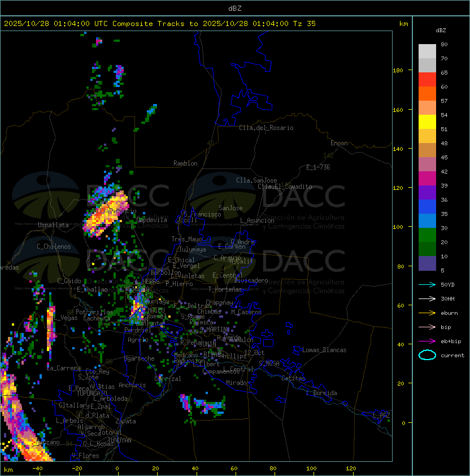Click the 'Composite Tracks' timestamp header text
Viewport: 470px width, 476px height.
point(160,24)
